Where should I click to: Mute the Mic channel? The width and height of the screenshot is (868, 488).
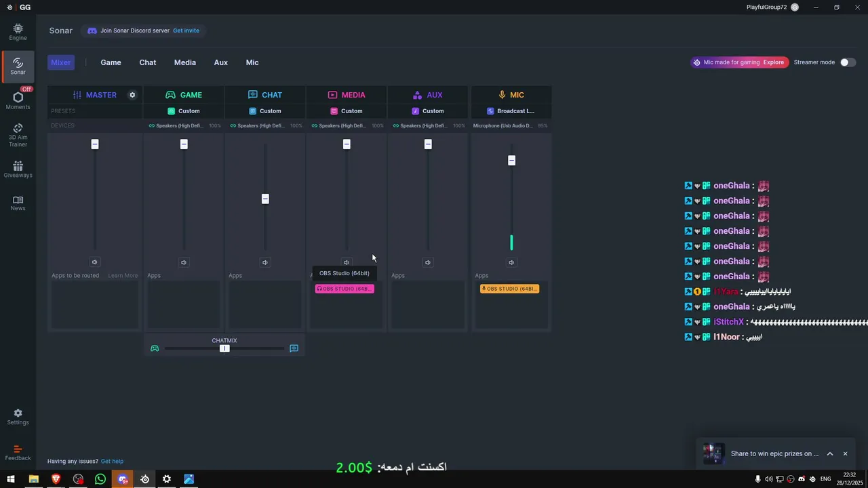click(x=511, y=262)
